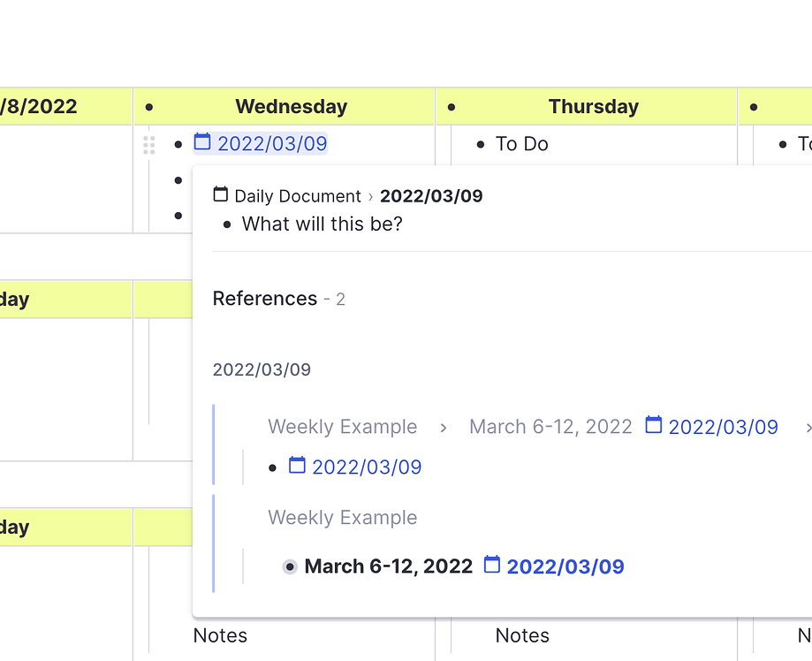Click the calendar icon beside the nested 2022/03/09 bullet
Image resolution: width=812 pixels, height=661 pixels.
pos(298,467)
